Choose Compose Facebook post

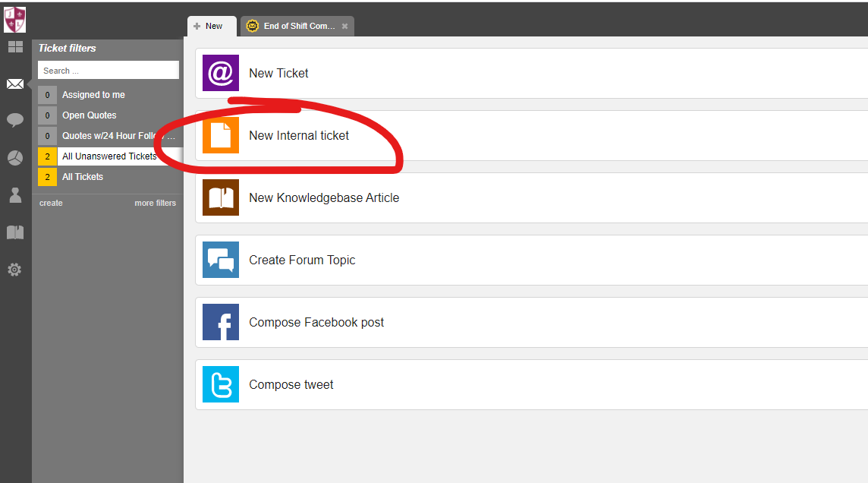[531, 322]
